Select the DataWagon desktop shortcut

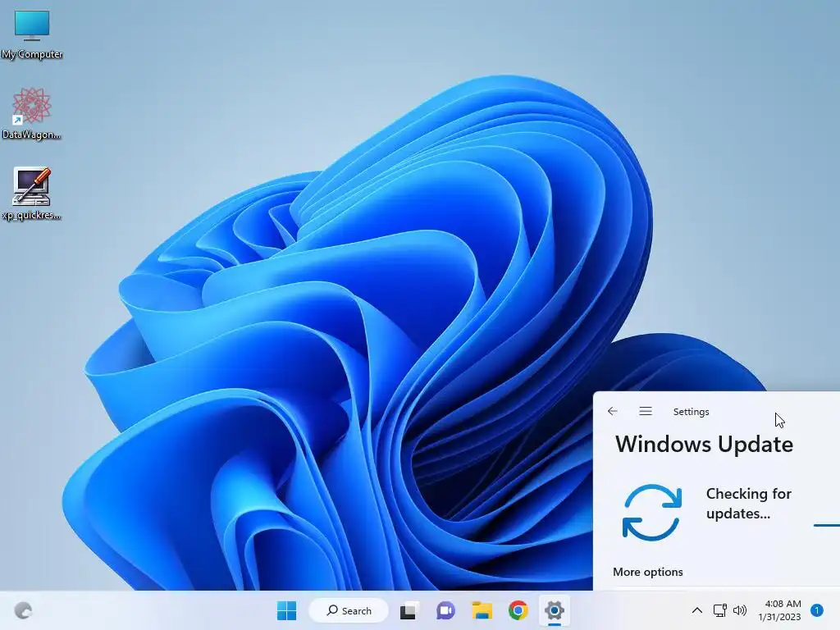tap(32, 113)
